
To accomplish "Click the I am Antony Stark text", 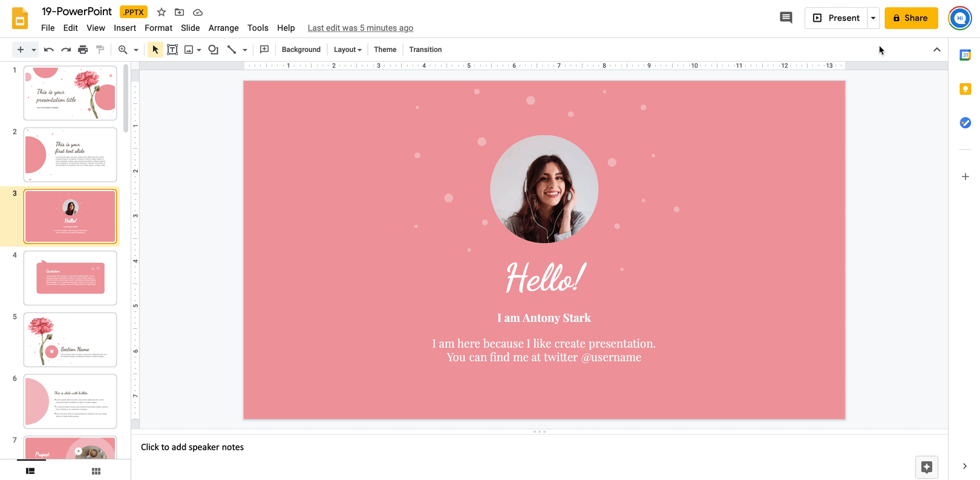I will 544,318.
